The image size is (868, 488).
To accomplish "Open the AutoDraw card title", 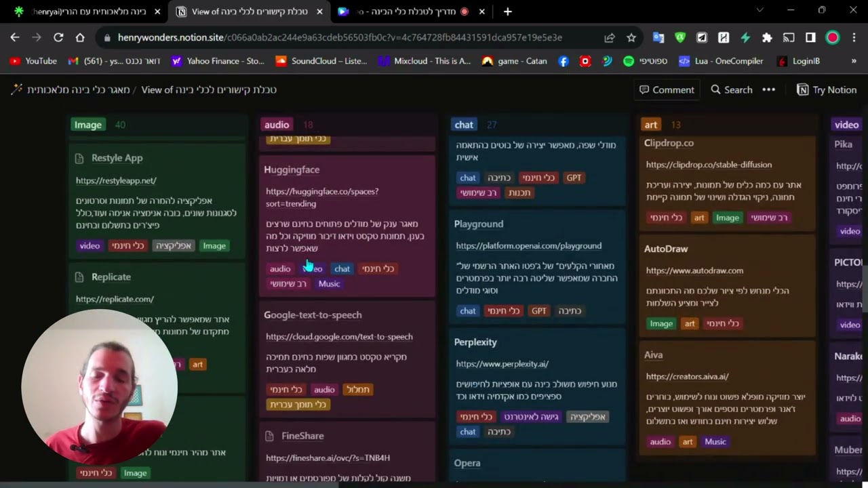I will (666, 249).
